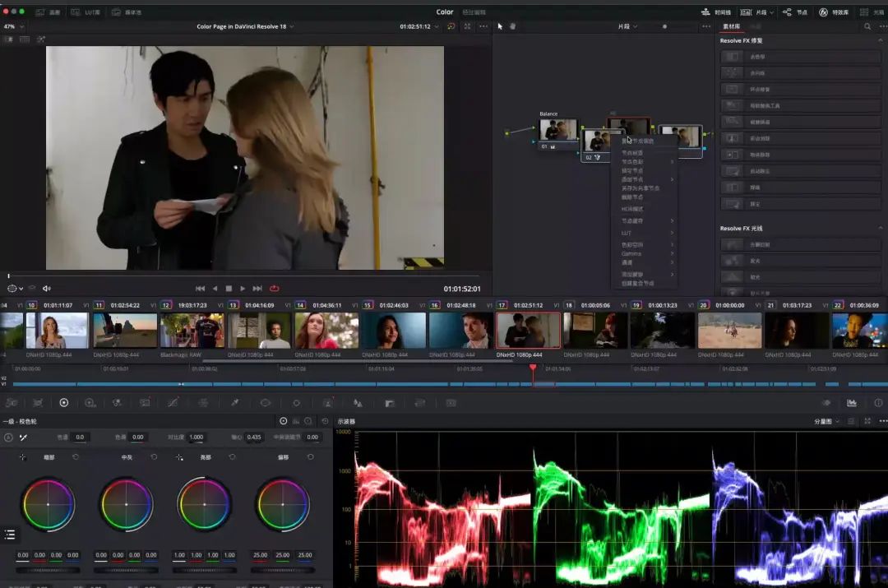Mute the viewer audio speaker
The width and height of the screenshot is (888, 588).
pos(47,289)
